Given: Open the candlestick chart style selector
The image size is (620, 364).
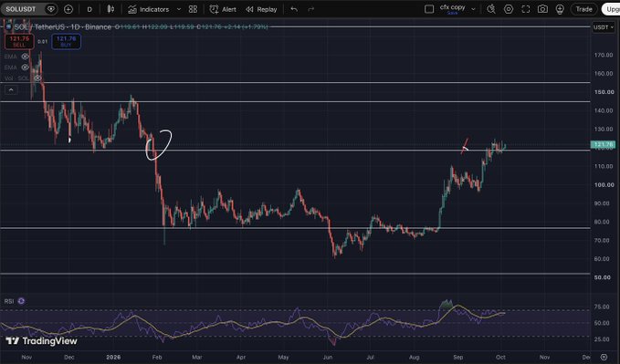Looking at the screenshot, I should point(111,9).
